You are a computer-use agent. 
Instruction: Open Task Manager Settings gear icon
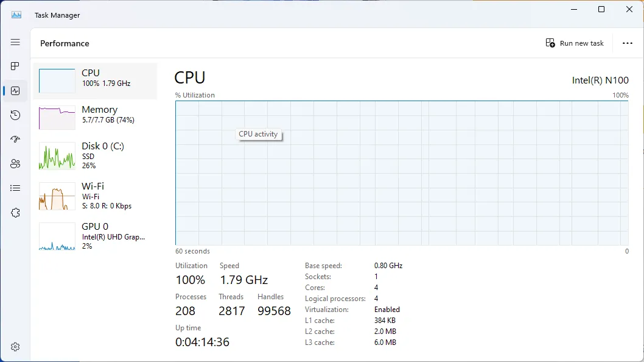(15, 347)
